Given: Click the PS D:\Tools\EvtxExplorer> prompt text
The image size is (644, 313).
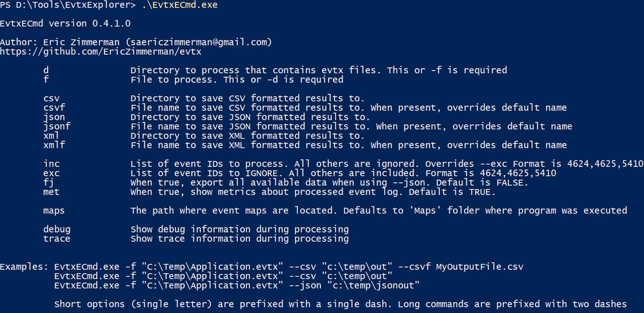Looking at the screenshot, I should coord(68,5).
